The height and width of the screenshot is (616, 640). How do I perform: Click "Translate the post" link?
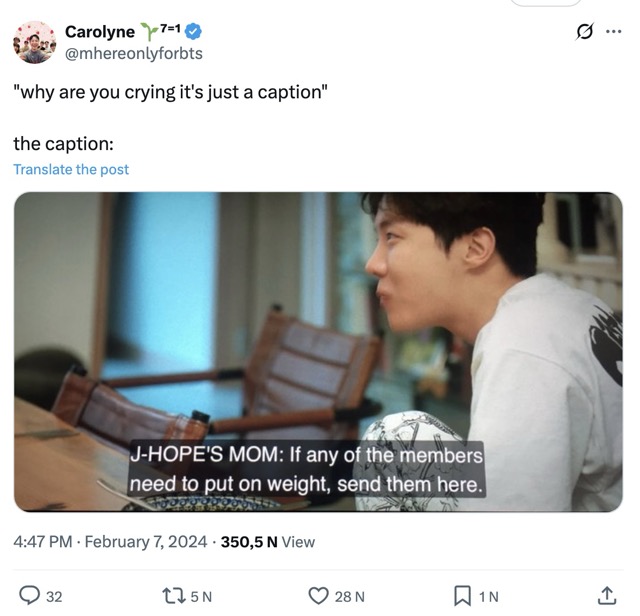tap(71, 170)
